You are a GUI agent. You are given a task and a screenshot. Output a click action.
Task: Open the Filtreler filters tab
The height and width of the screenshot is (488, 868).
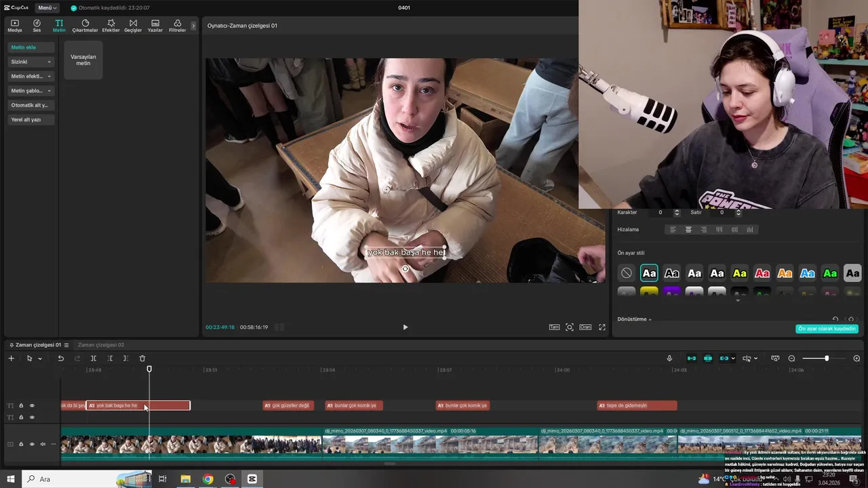coord(177,26)
